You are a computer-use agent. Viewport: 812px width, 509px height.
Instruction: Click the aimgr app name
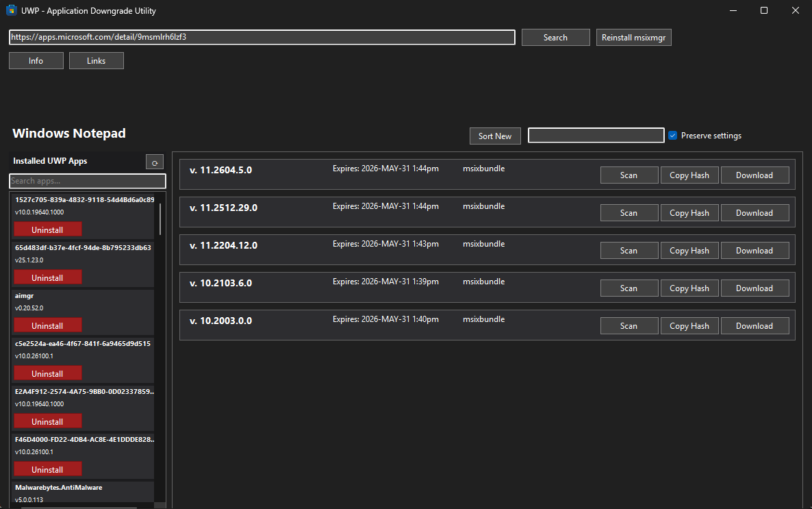coord(25,295)
